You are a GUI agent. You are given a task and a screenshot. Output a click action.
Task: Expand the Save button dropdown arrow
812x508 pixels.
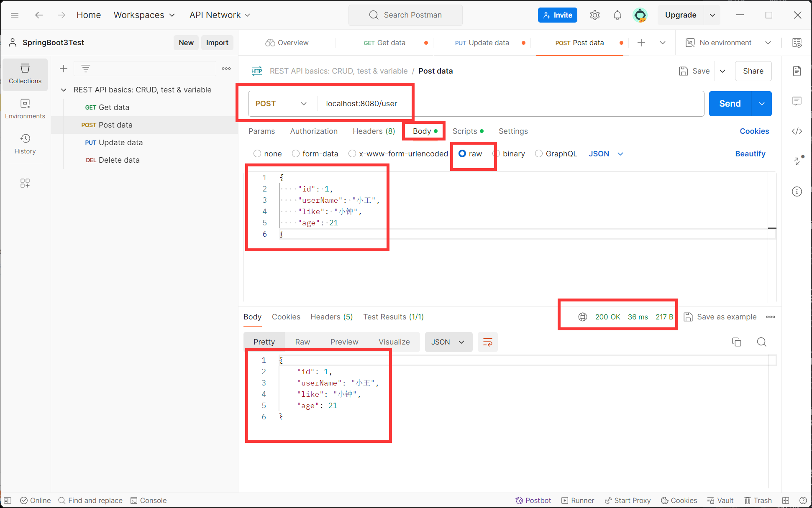click(722, 71)
